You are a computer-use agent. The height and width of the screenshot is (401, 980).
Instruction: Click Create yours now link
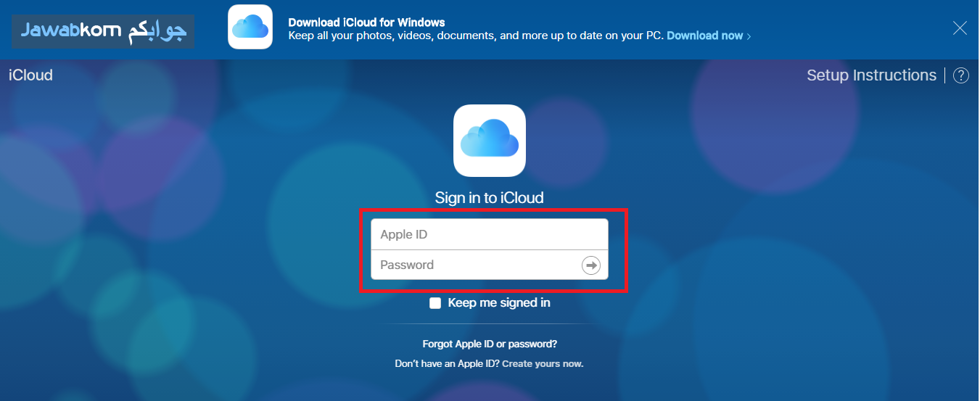(543, 363)
